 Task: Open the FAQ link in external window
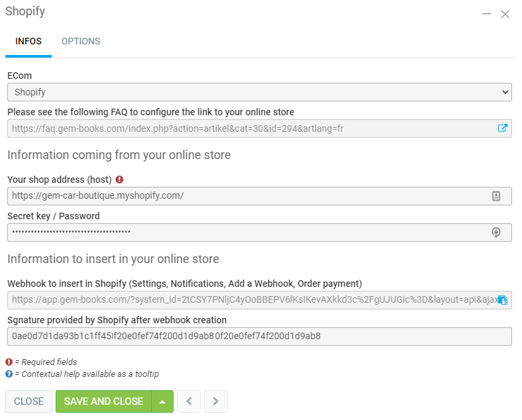pos(502,129)
